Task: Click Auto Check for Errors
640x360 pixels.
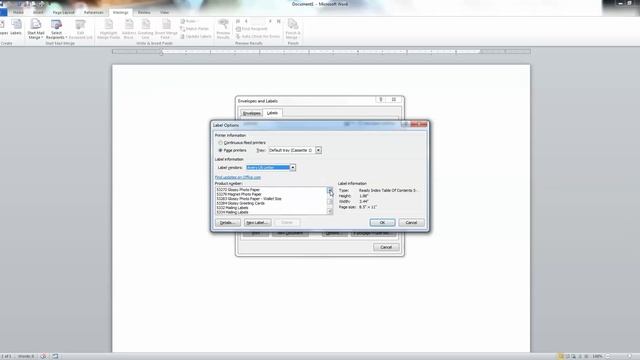Action: [x=258, y=37]
